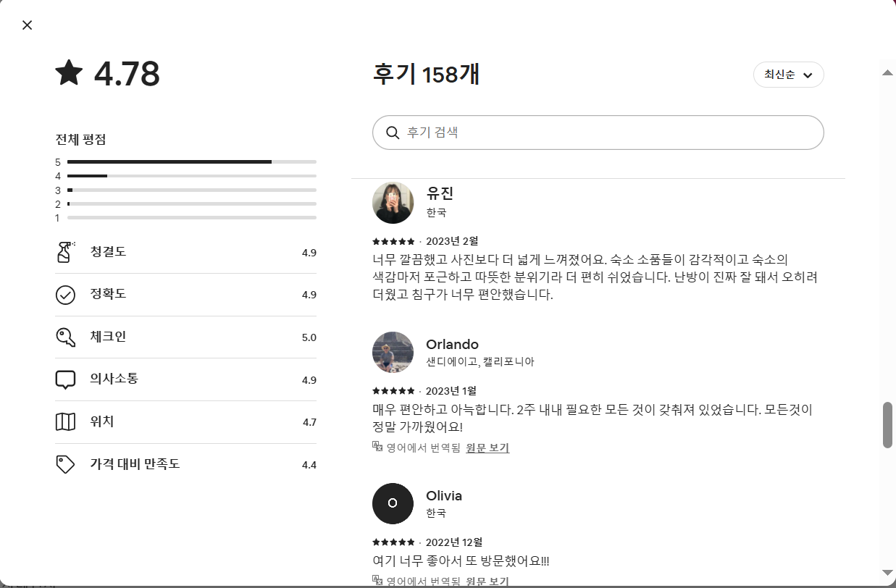Click the scroll up arrow on scrollbar
Screen dimensions: 896x588
coord(887,73)
